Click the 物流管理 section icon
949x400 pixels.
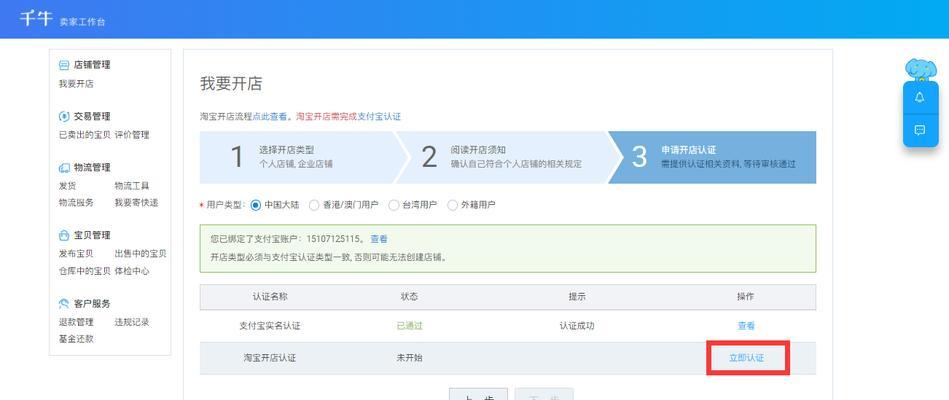pyautogui.click(x=64, y=168)
